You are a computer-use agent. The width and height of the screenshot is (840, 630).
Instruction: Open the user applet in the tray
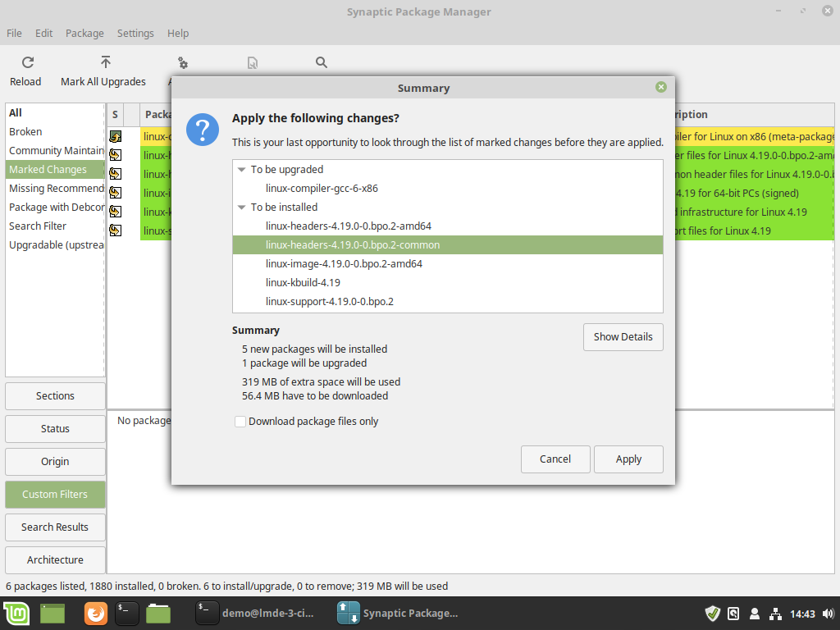click(755, 614)
